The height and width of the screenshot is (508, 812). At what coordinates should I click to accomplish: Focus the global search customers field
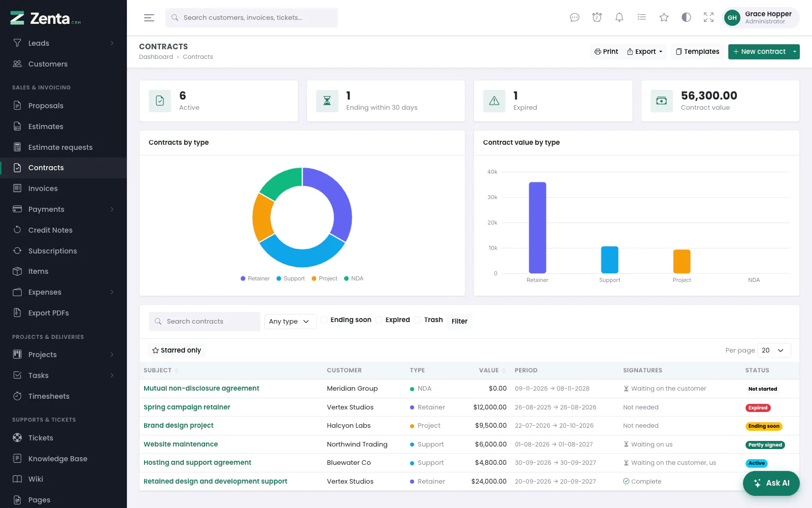click(252, 18)
